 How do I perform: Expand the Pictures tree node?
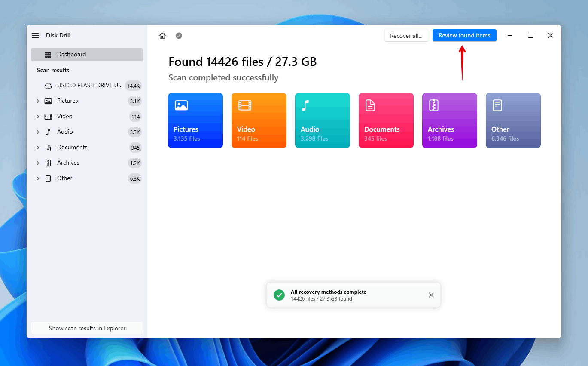38,101
